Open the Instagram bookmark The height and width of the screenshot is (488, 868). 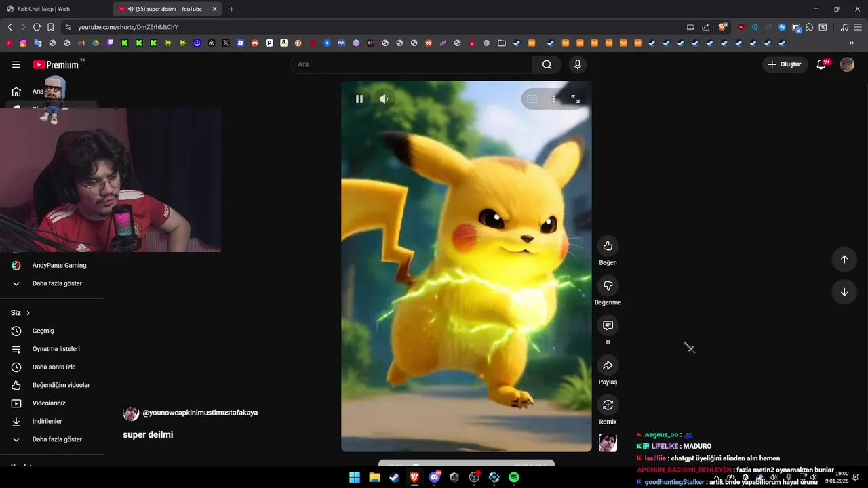click(x=23, y=43)
